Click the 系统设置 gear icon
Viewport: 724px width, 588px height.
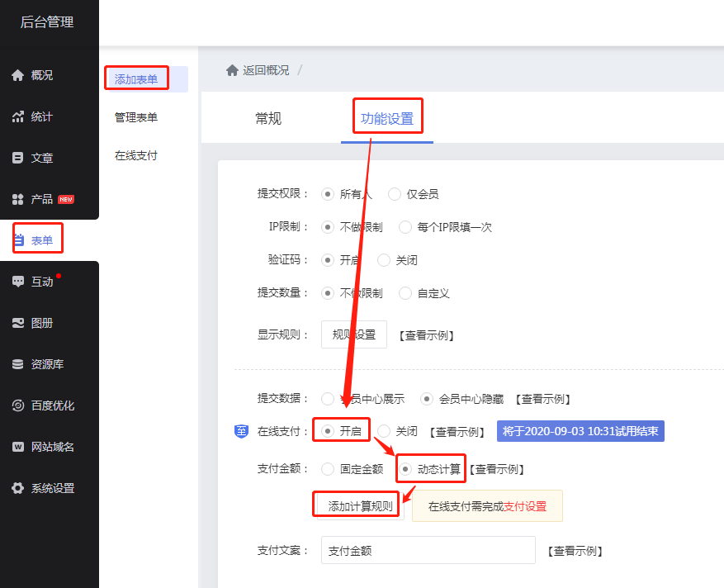click(x=17, y=488)
